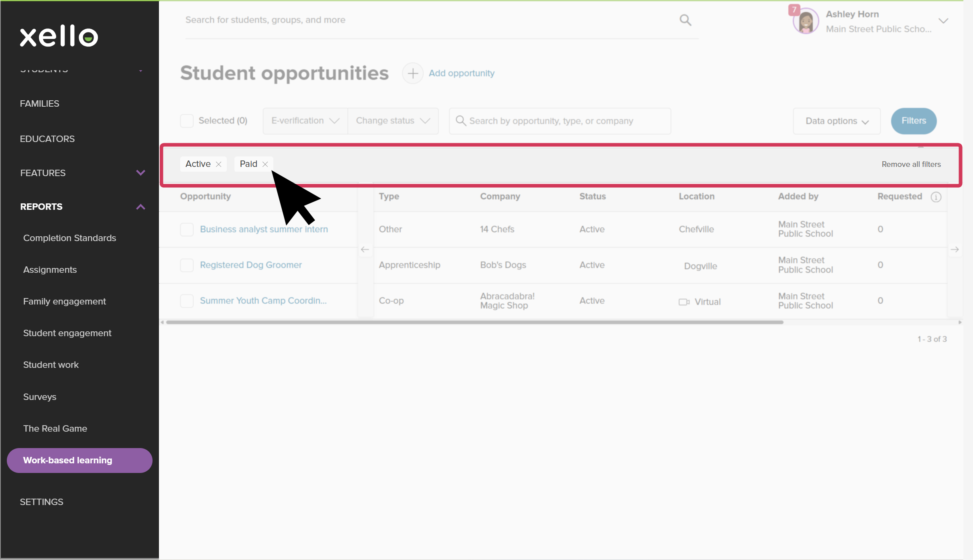The image size is (973, 560).
Task: Click the notification badge showing 7
Action: coord(794,10)
